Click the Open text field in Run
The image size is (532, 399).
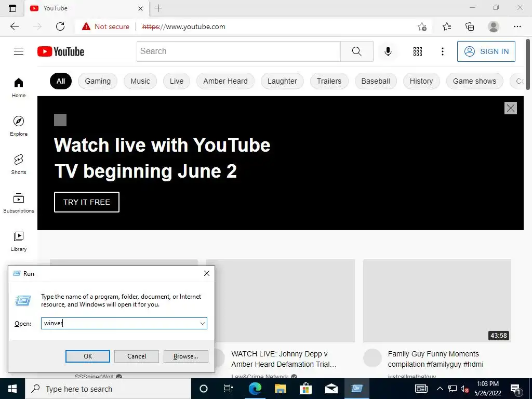120,323
